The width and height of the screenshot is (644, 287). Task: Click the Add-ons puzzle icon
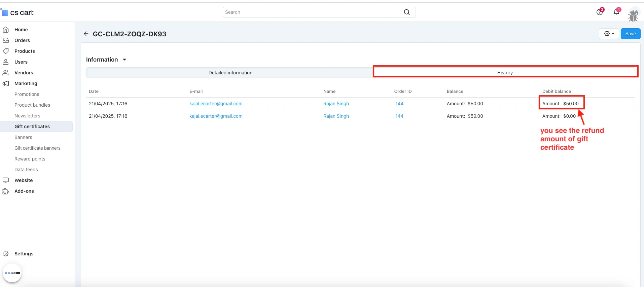coord(6,191)
